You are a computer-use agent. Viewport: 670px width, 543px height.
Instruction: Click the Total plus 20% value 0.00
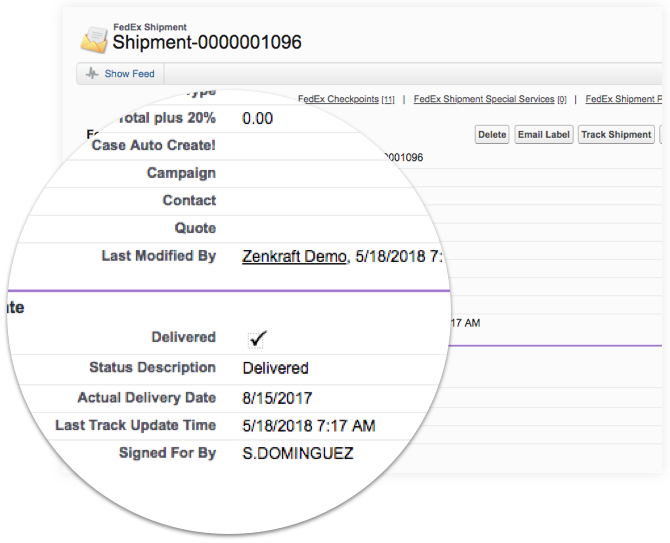[257, 118]
